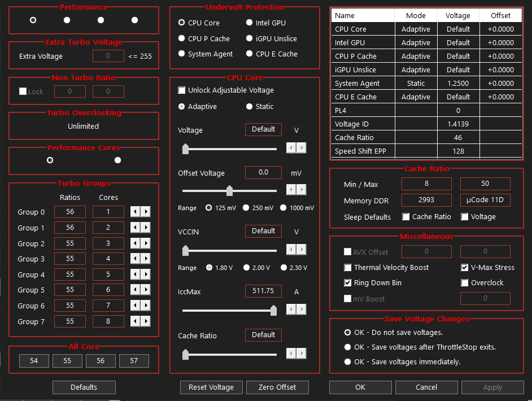Select CPU Core row in table

(x=426, y=29)
